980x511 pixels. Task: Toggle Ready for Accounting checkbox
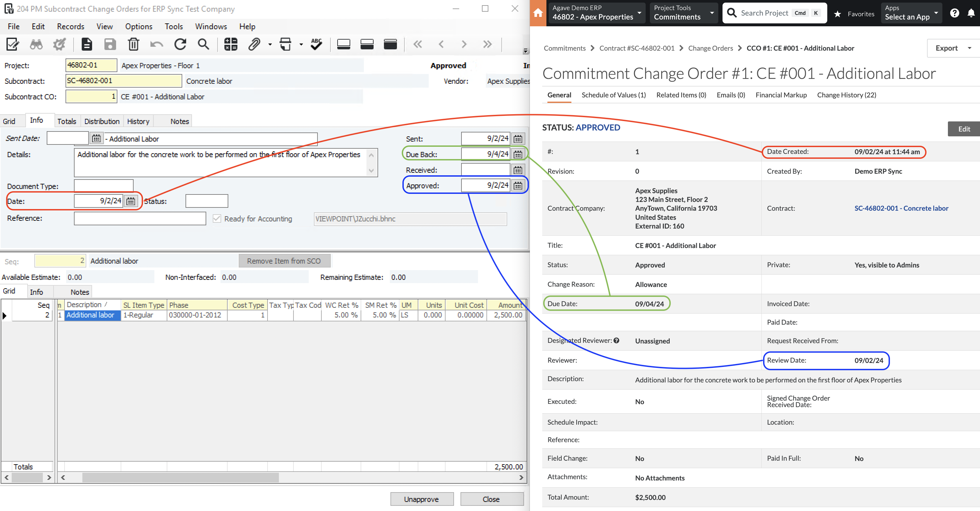click(217, 218)
